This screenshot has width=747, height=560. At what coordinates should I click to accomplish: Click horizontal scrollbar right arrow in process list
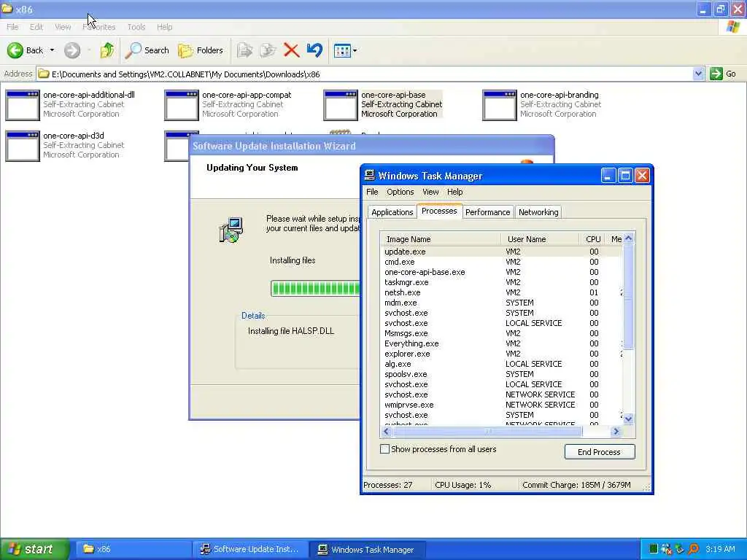pyautogui.click(x=616, y=432)
